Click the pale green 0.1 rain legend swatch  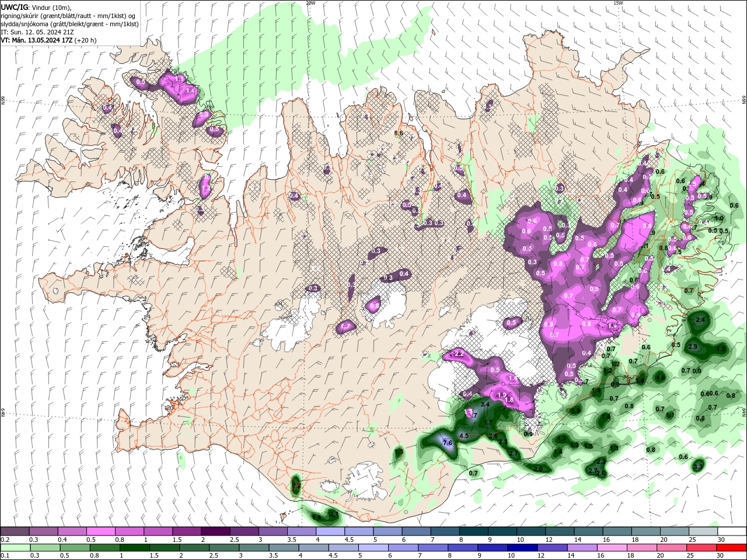click(15, 548)
